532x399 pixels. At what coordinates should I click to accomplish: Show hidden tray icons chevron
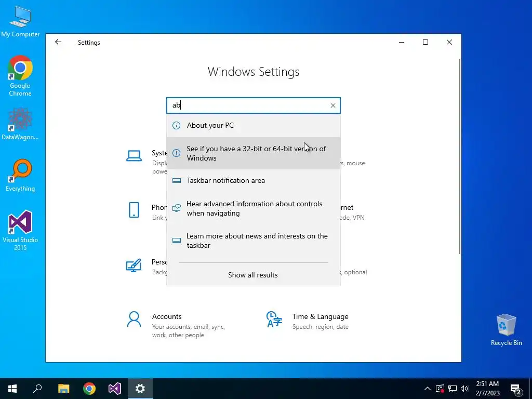click(x=428, y=389)
